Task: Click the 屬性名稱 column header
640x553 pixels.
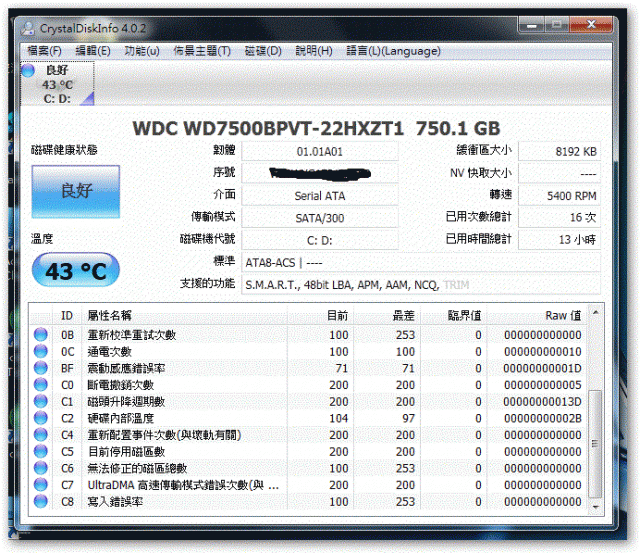Action: point(185,315)
